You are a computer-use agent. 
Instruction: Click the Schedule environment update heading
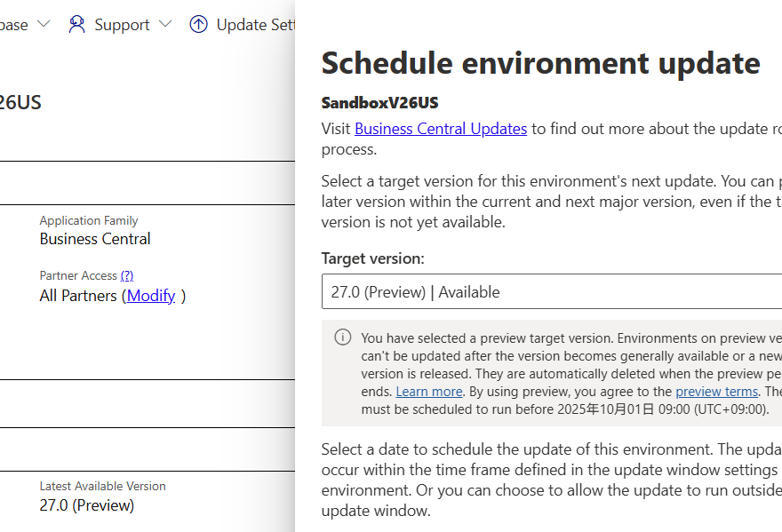(x=540, y=63)
